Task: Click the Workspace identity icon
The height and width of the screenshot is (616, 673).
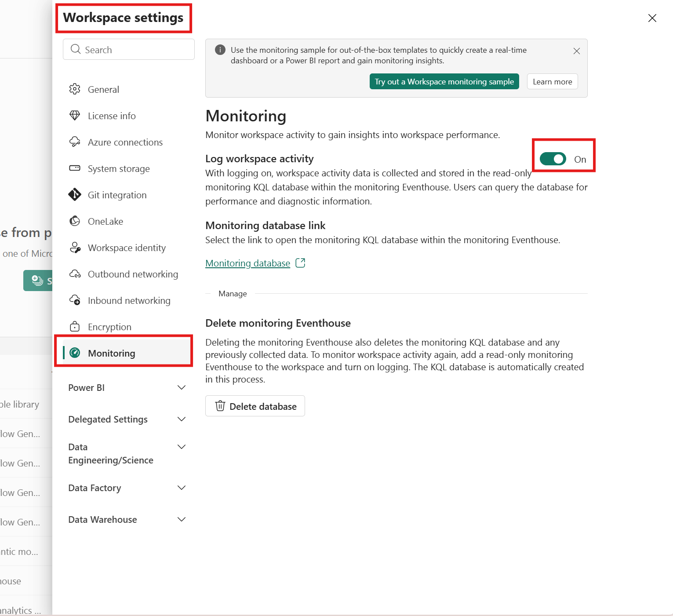Action: coord(75,248)
